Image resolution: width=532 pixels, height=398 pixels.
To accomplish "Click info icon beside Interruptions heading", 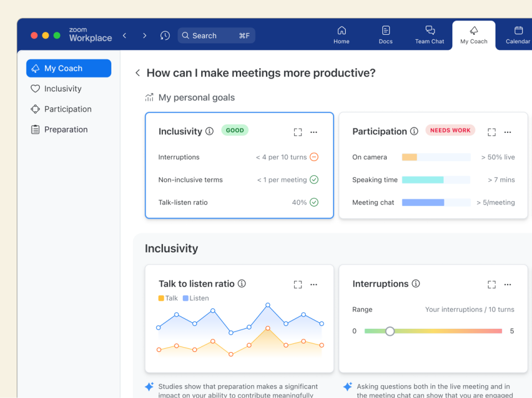I will click(x=416, y=283).
